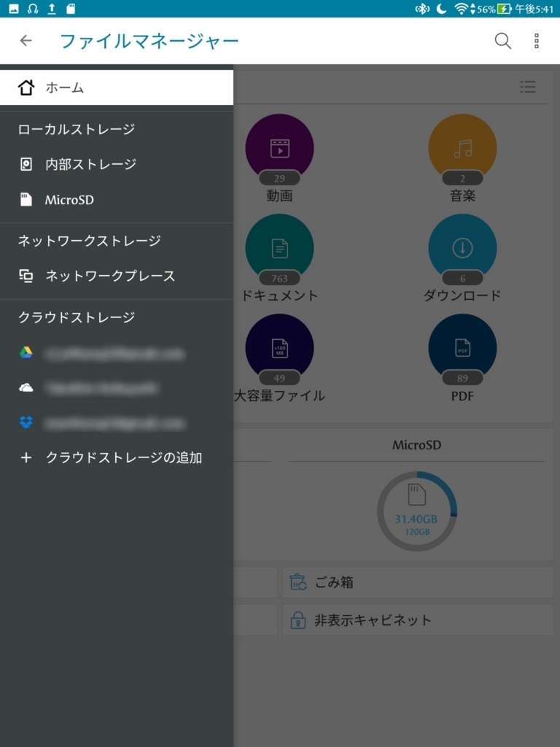
Task: Tap the Wi-Fi status icon
Action: coord(461,9)
